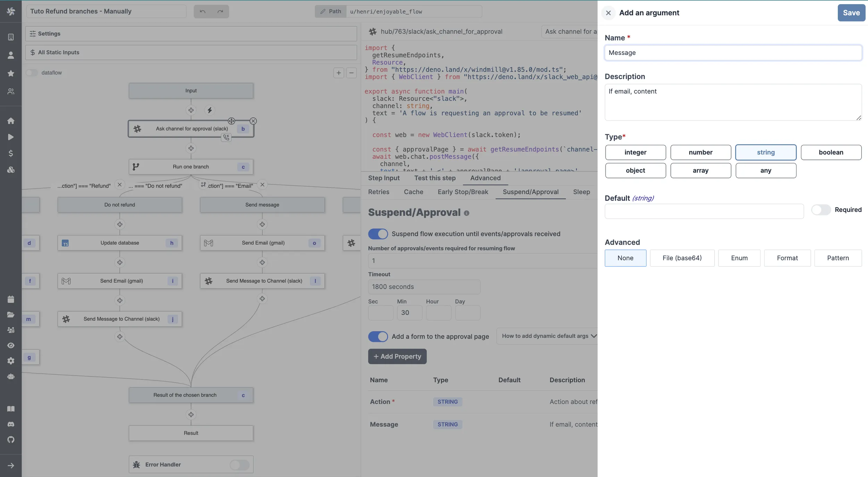The width and height of the screenshot is (868, 477).
Task: Select the string type option
Action: pos(766,152)
